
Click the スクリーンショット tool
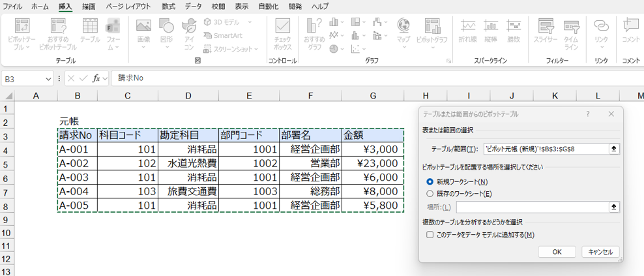point(228,49)
